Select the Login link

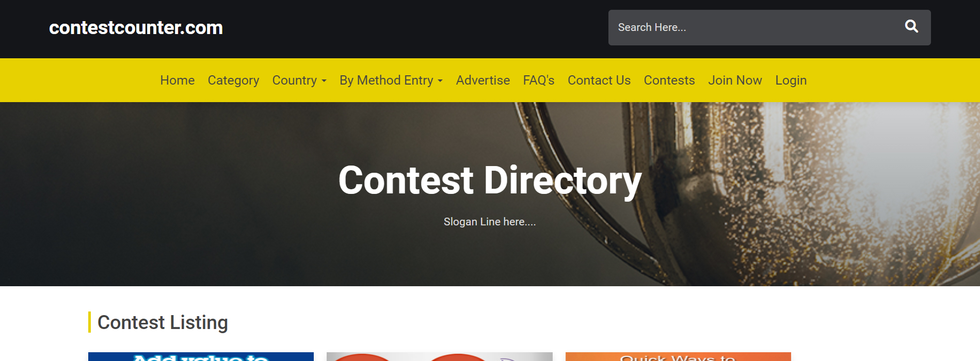tap(791, 80)
